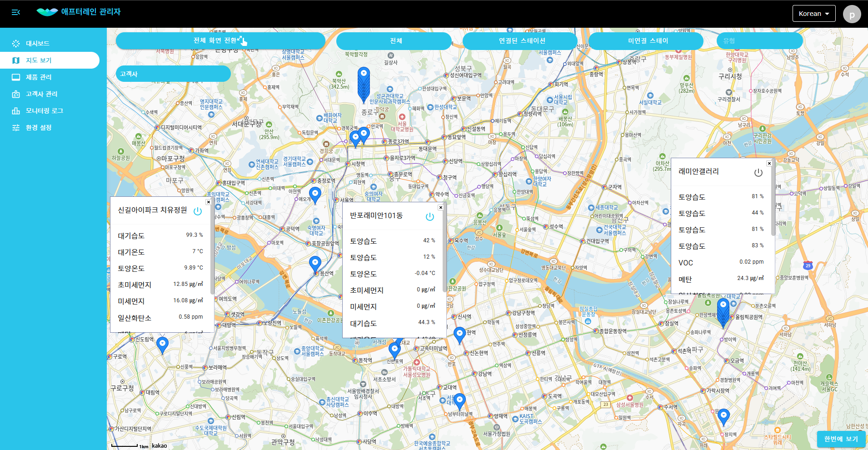The image size is (868, 450).
Task: Open 환경 설정 menu
Action: [50, 128]
